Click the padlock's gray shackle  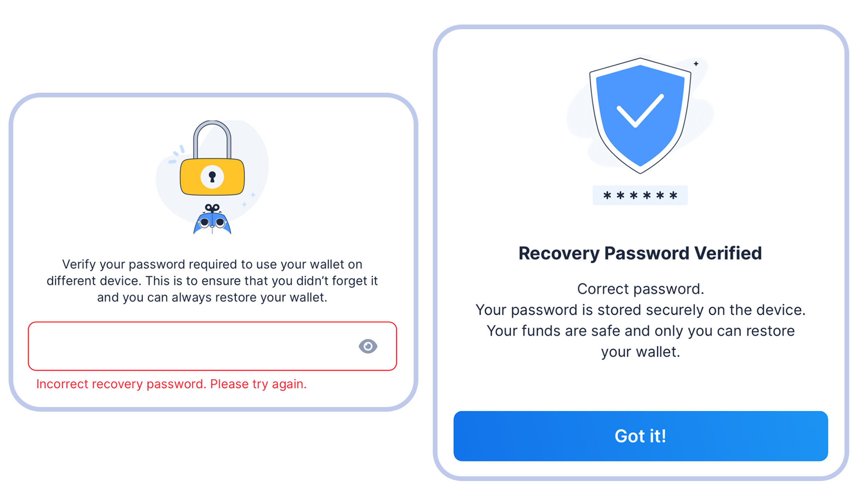[x=212, y=139]
